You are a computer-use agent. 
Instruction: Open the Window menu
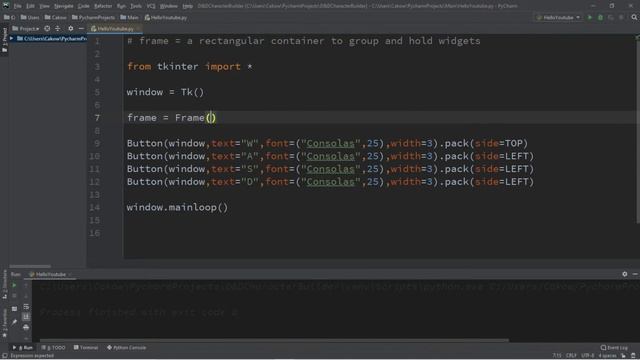[x=169, y=6]
